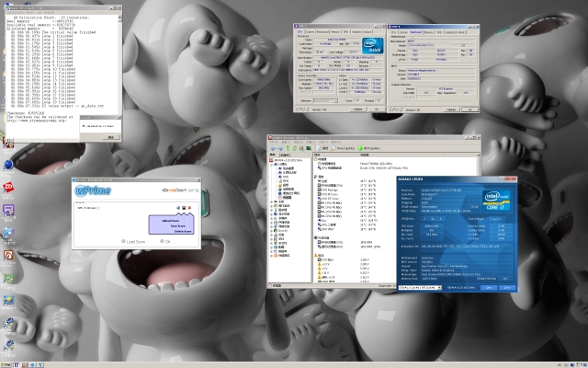Click the American Megatrends Inc. BIOS brand field
Viewport: 588px width, 368px height.
point(441,70)
